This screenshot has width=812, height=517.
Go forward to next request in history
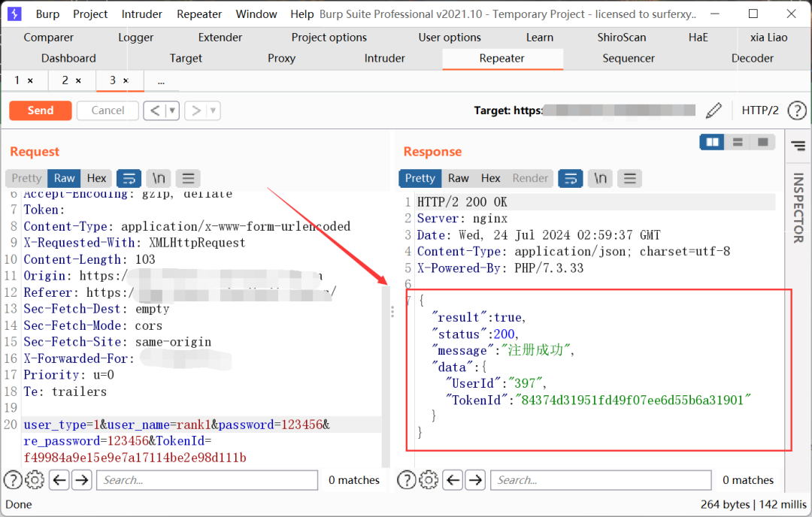(195, 110)
